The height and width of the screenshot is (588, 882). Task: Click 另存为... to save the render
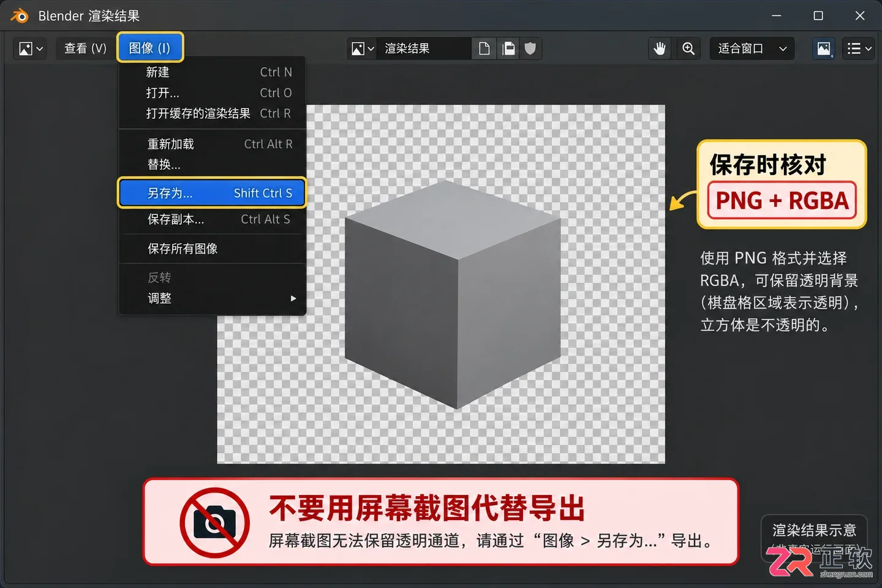point(211,193)
